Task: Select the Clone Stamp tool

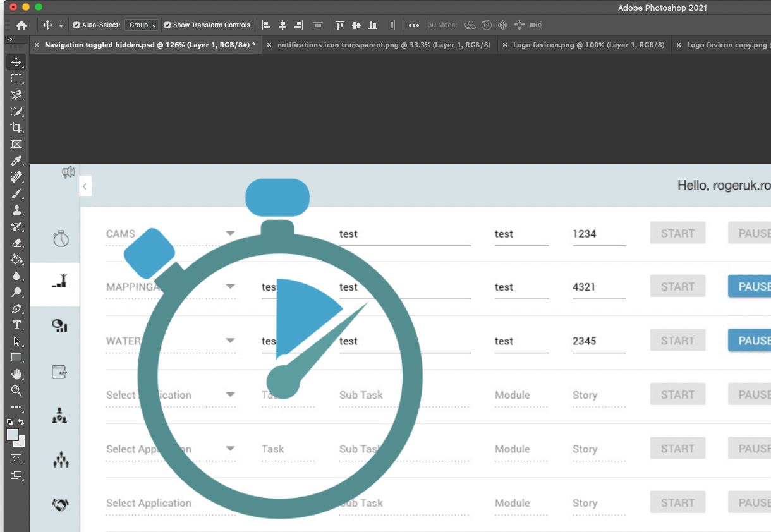Action: click(x=16, y=210)
